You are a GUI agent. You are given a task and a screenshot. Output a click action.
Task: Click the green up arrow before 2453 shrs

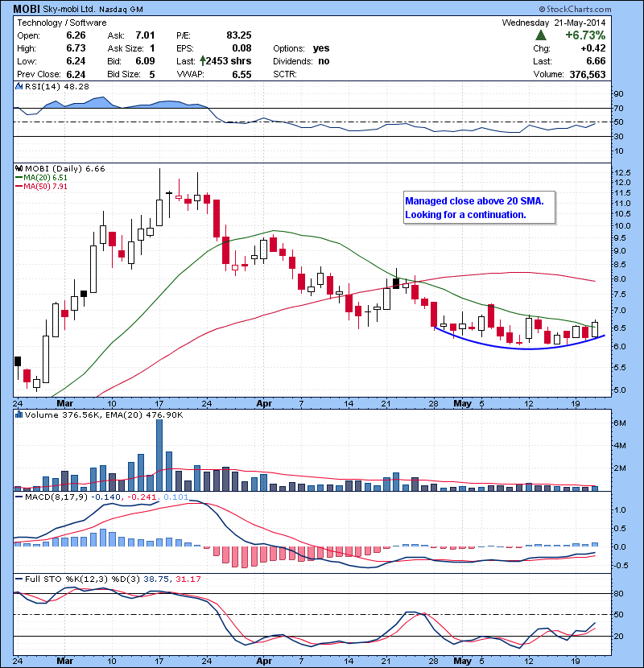click(202, 61)
